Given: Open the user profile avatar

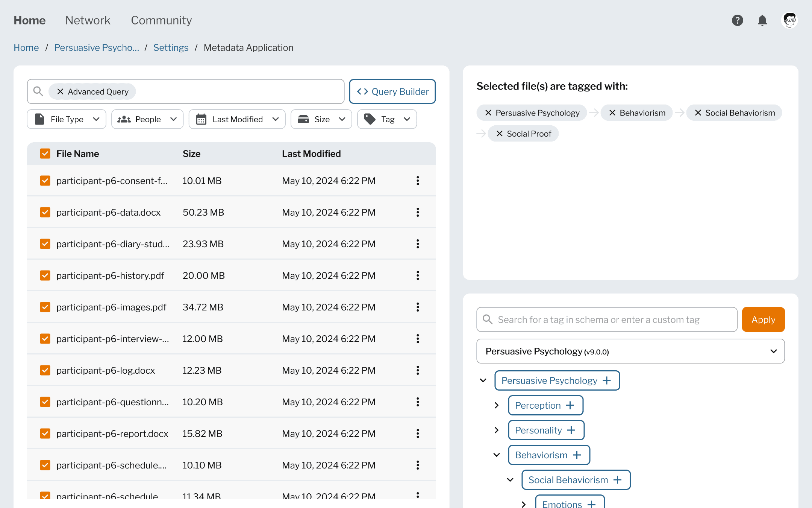Looking at the screenshot, I should (789, 20).
